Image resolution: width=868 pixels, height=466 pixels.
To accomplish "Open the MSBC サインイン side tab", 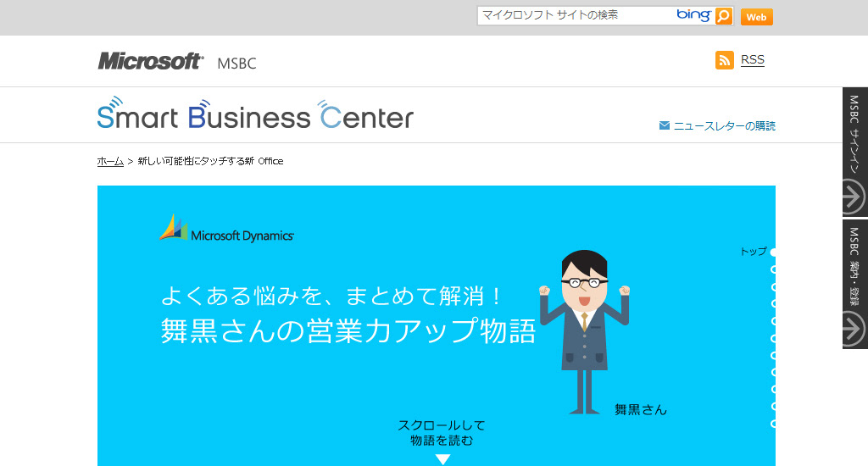I will pos(855,152).
